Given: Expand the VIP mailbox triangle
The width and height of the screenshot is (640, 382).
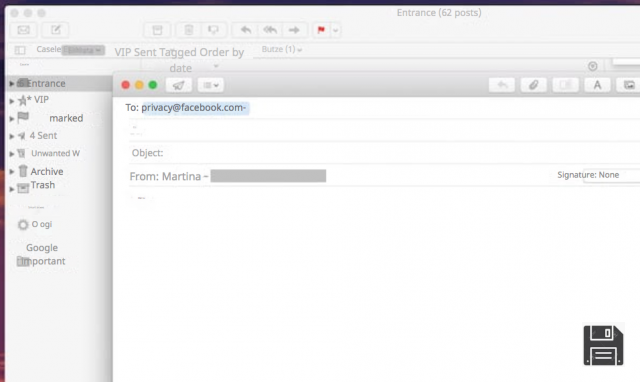Looking at the screenshot, I should point(11,100).
